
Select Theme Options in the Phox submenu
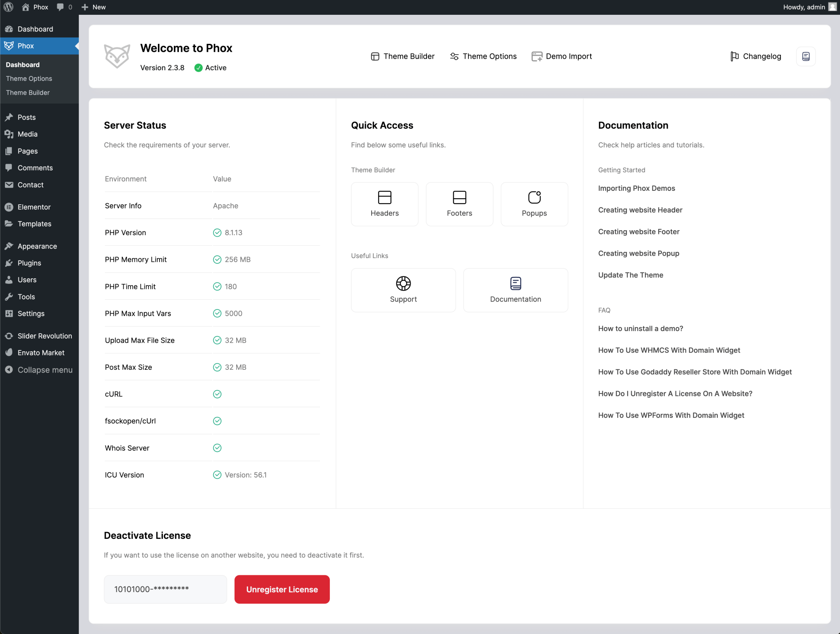click(29, 78)
